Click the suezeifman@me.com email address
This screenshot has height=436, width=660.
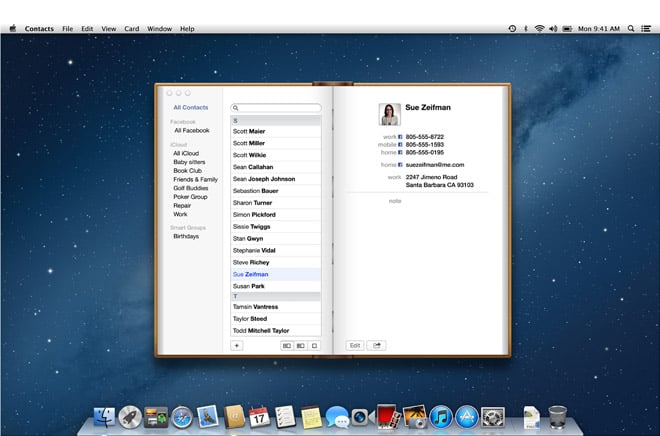coord(435,164)
